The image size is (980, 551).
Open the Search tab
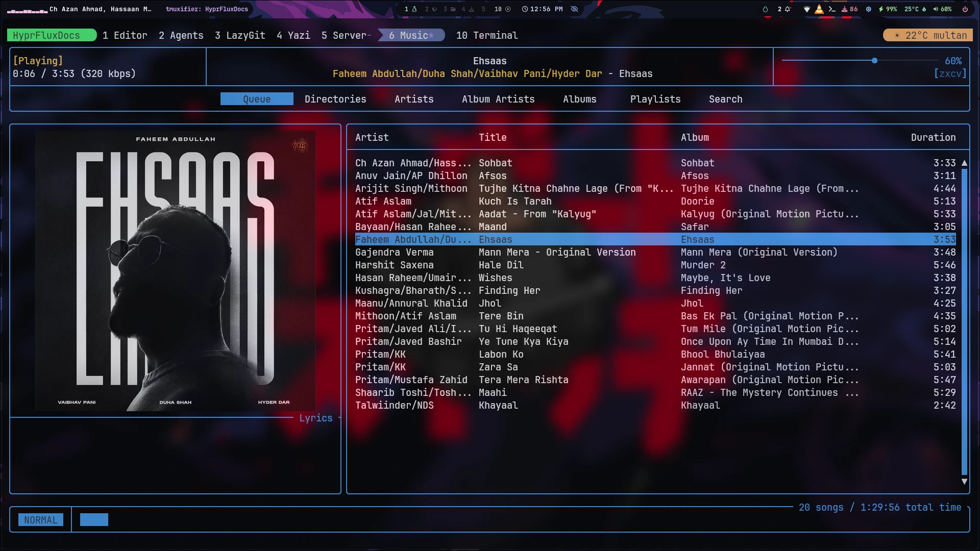[x=725, y=99]
